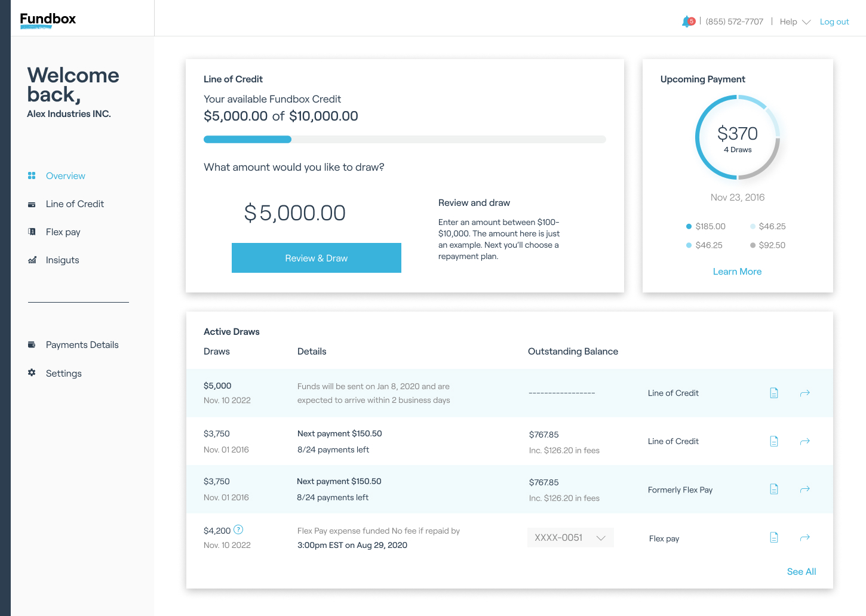The height and width of the screenshot is (616, 866).
Task: Click the $92.50 legend entry
Action: click(x=768, y=245)
